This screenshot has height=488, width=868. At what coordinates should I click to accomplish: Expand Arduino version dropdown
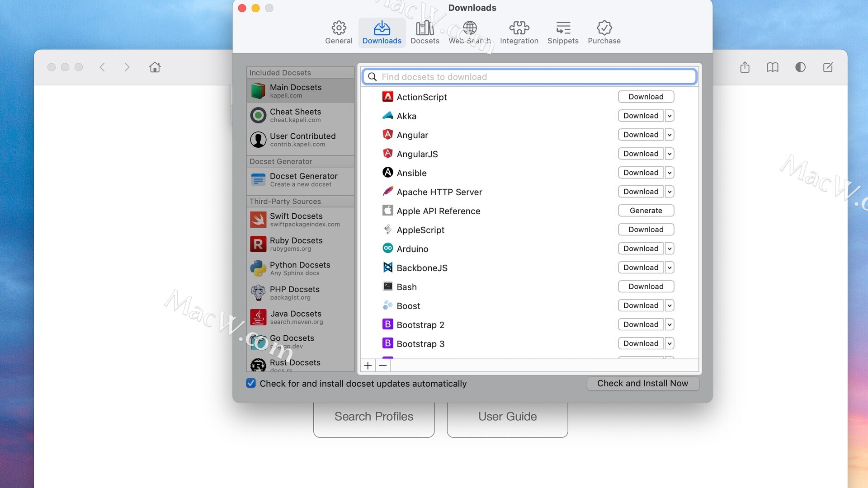point(670,249)
